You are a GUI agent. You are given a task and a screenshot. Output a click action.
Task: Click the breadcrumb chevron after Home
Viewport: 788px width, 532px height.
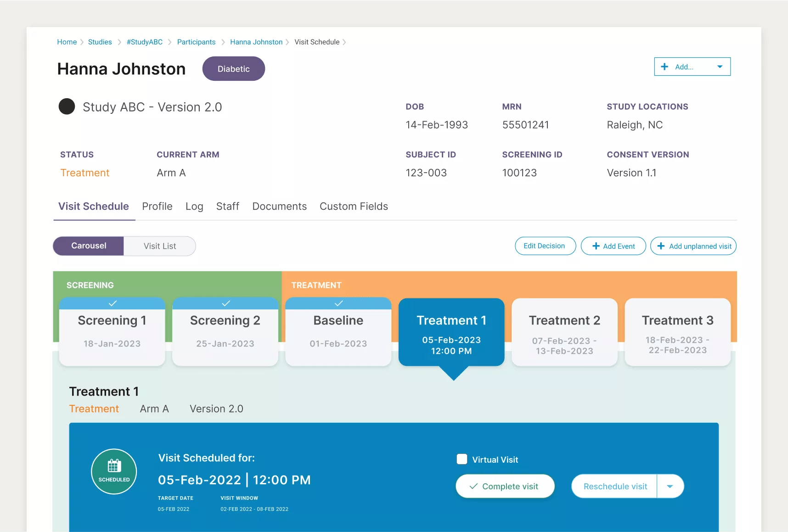coord(83,42)
